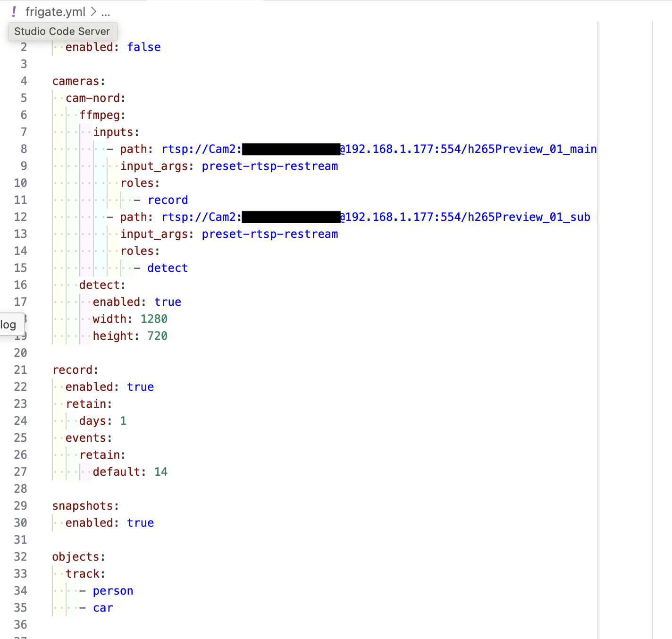Image resolution: width=672 pixels, height=639 pixels.
Task: Select line number 4 in the gutter
Action: point(24,81)
